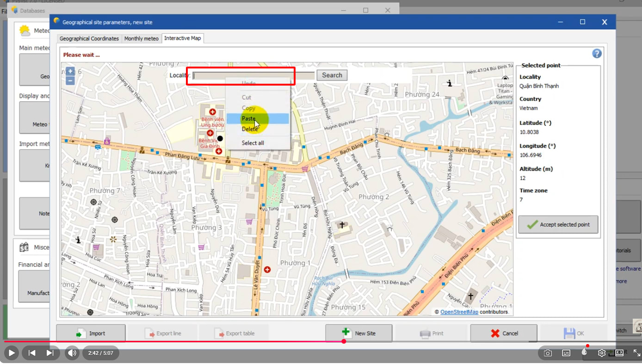
Task: Click the church cross marker near Phường 2
Action: click(342, 225)
